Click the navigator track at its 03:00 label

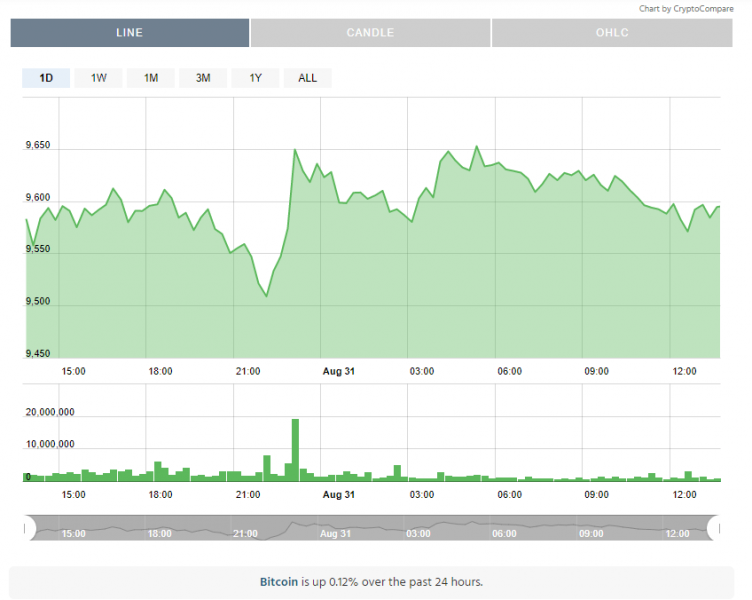point(417,533)
